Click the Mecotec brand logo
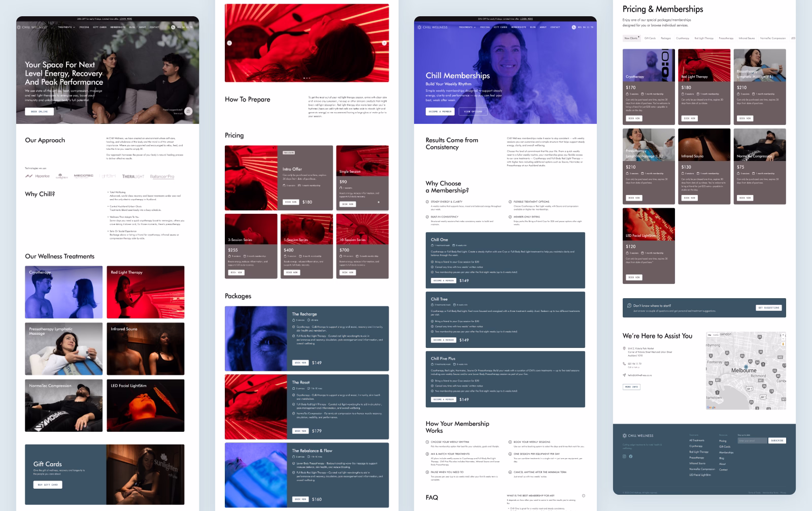This screenshot has height=511, width=812. click(x=84, y=176)
